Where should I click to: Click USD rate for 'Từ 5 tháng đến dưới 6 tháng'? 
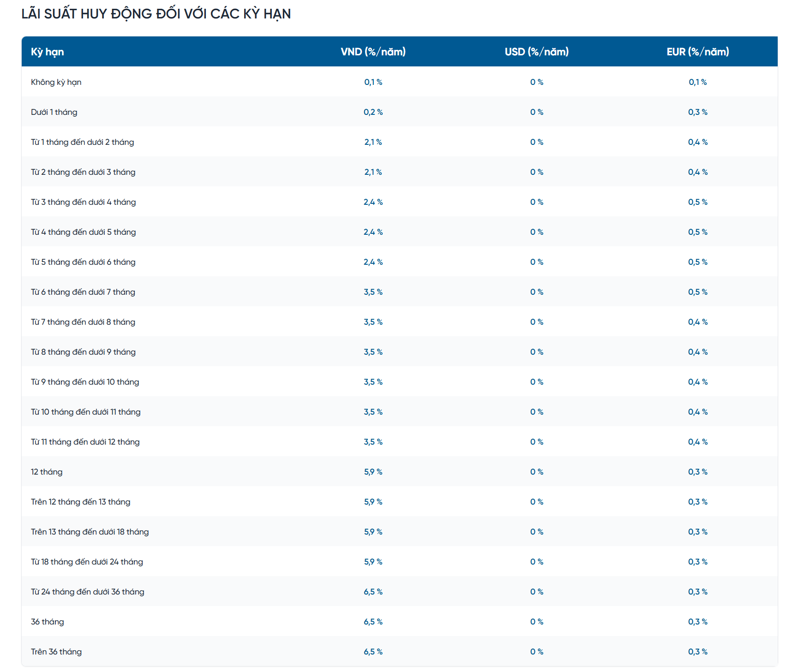(536, 262)
